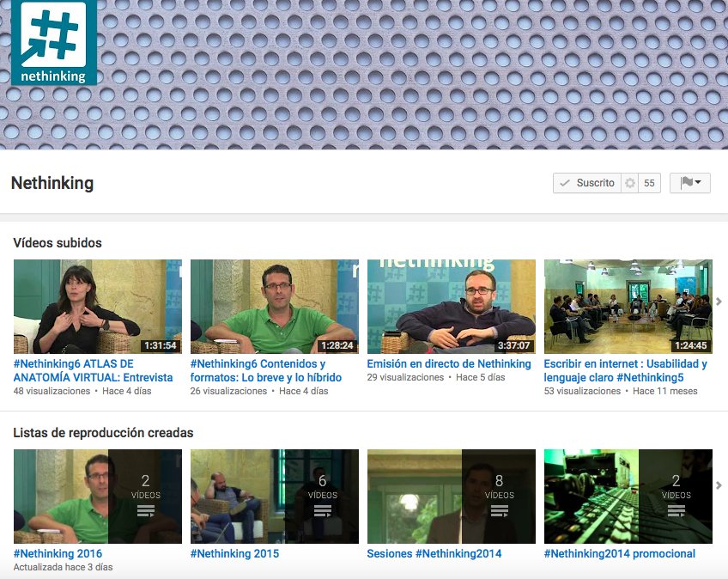Play the Contenidos y formatos video thumbnail
728x579 pixels.
275,307
